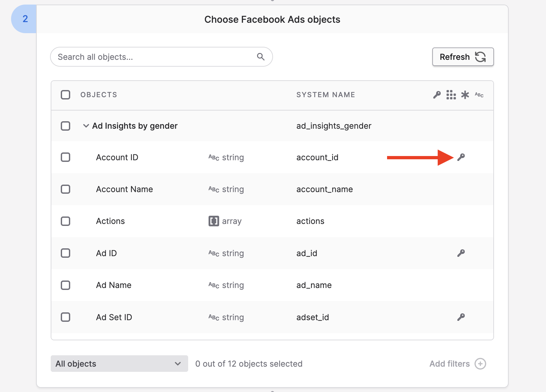Focus the Search all objects field
This screenshot has height=392, width=546.
click(x=162, y=57)
